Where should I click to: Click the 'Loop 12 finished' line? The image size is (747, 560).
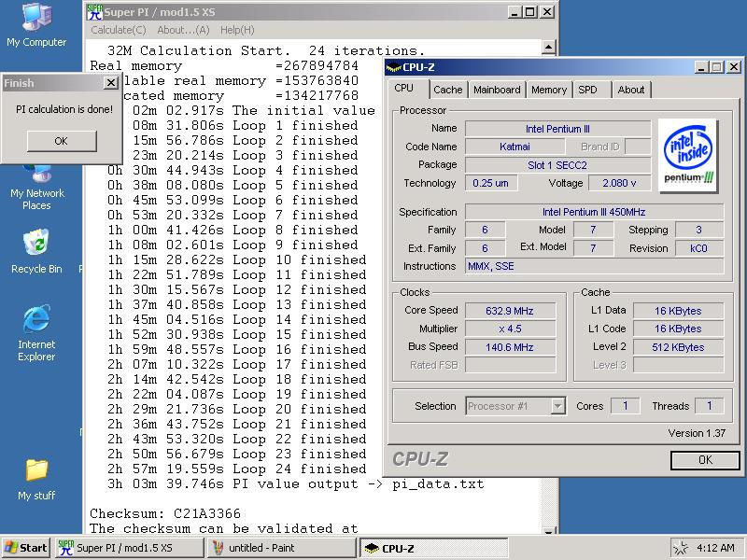(237, 290)
